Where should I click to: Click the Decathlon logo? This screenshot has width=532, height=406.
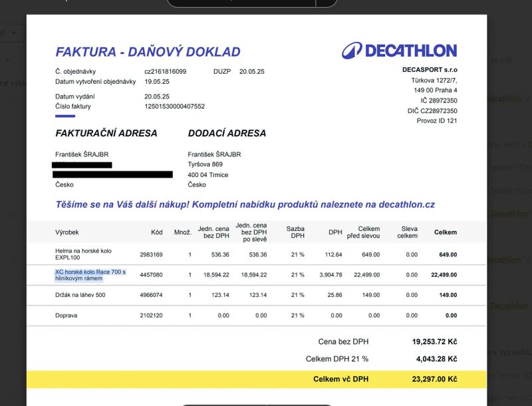click(399, 51)
